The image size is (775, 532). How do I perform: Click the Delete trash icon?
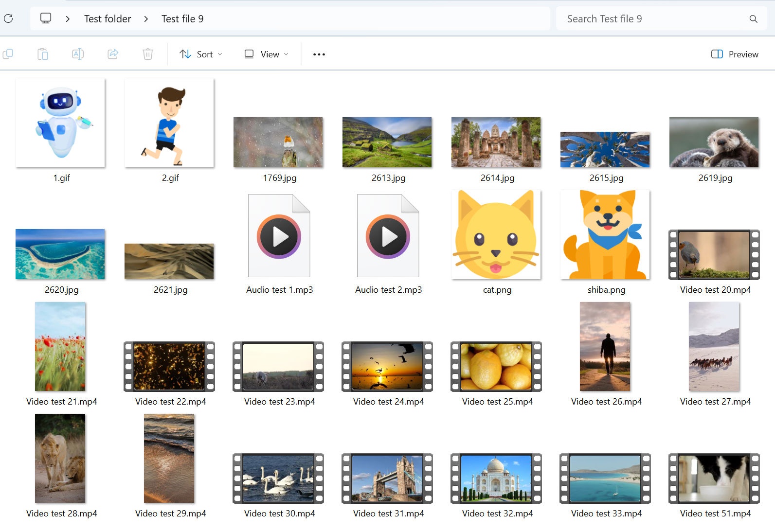click(x=148, y=54)
